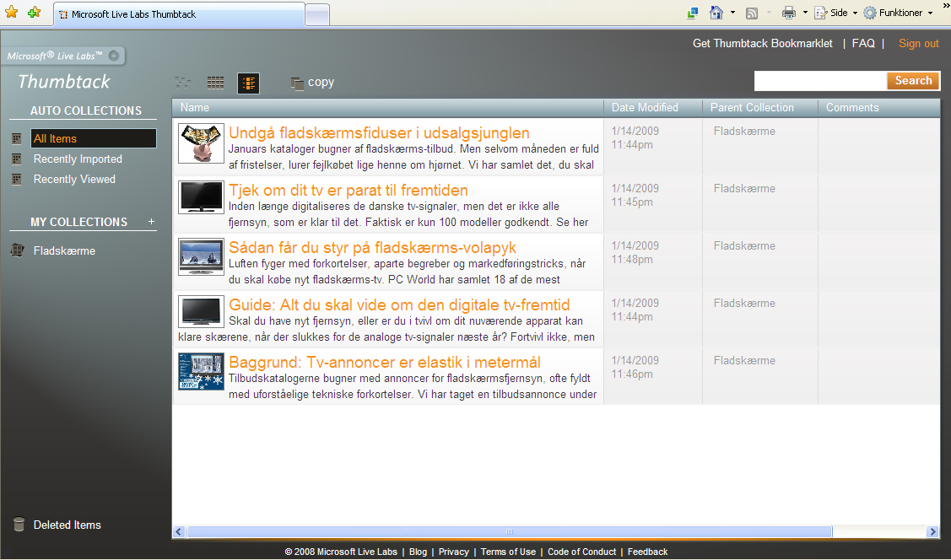Image resolution: width=951 pixels, height=560 pixels.
Task: Open 'Sådan får du styr på fladskærms-volapyk'
Action: click(372, 248)
